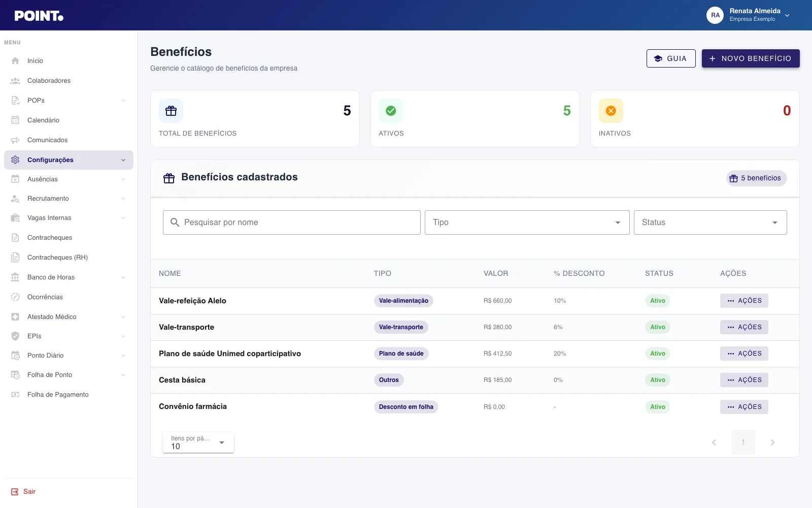Focus the Pesquisar por nome field
The width and height of the screenshot is (812, 508).
[x=292, y=223]
